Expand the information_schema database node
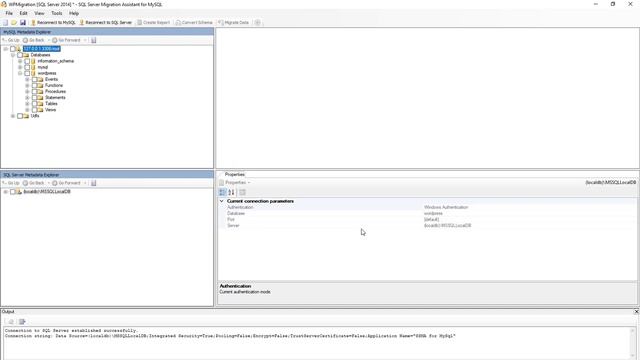The width and height of the screenshot is (640, 360). point(20,61)
